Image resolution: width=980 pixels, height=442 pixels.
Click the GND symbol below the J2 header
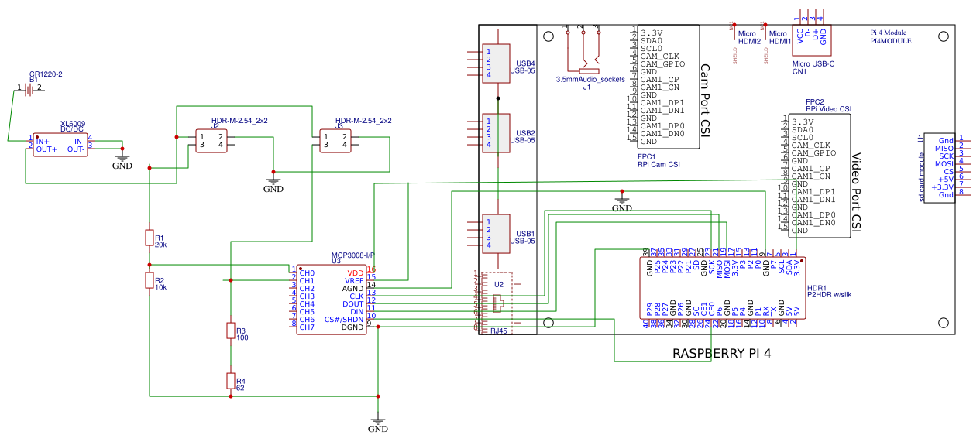tap(273, 183)
